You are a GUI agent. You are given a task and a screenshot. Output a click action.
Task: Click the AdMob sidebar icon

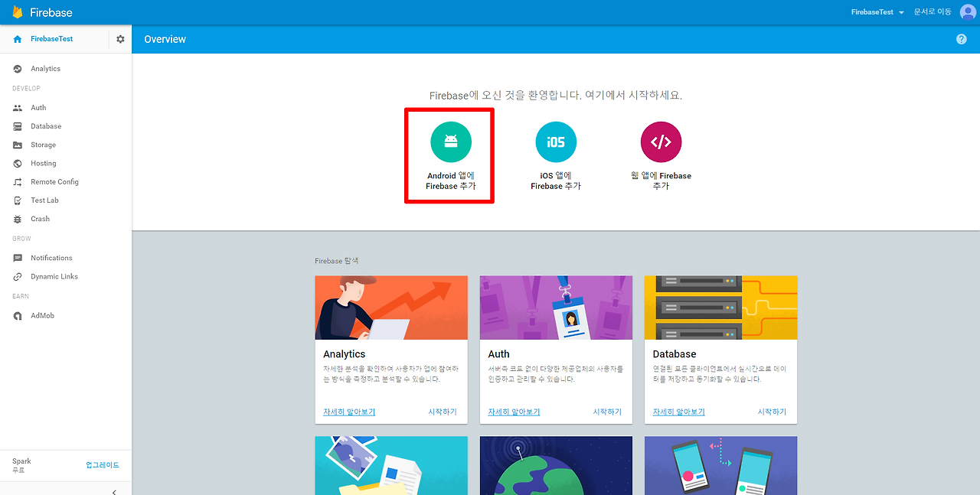point(18,316)
